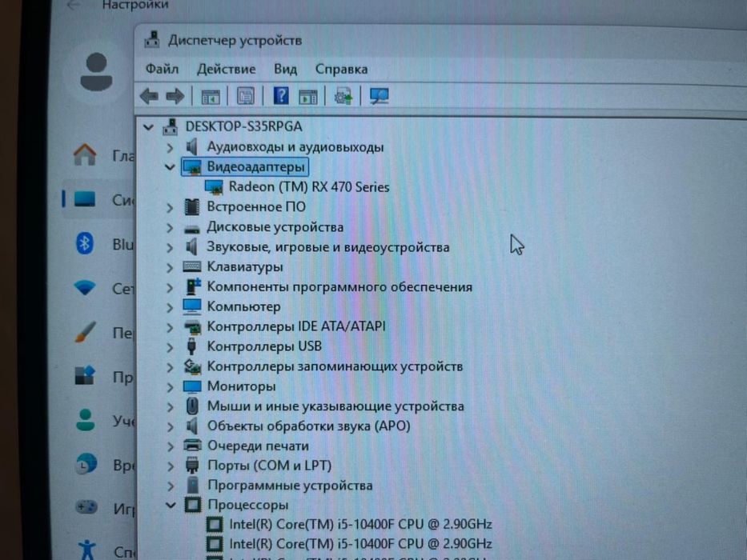Select Мыши и иные указывающие устройства
This screenshot has width=747, height=560.
335,406
